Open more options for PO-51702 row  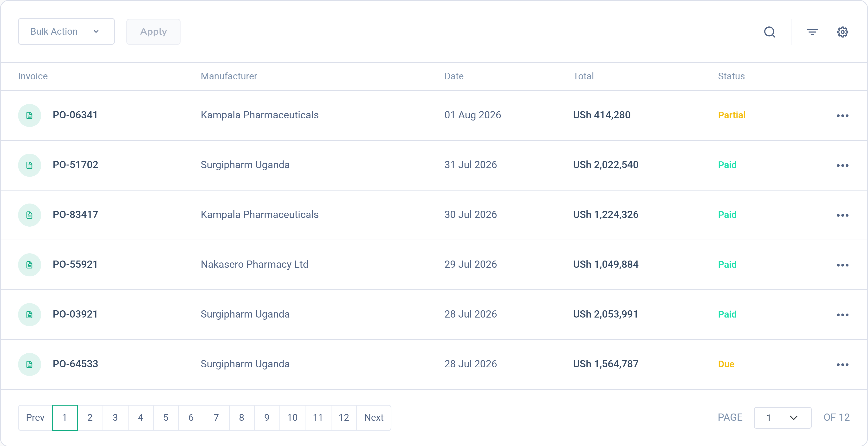tap(842, 166)
